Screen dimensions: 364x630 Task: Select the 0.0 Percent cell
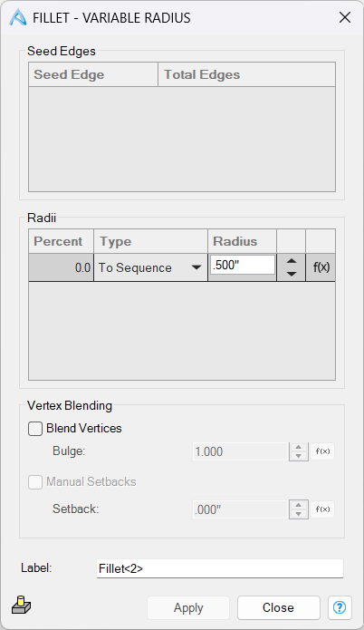click(61, 267)
